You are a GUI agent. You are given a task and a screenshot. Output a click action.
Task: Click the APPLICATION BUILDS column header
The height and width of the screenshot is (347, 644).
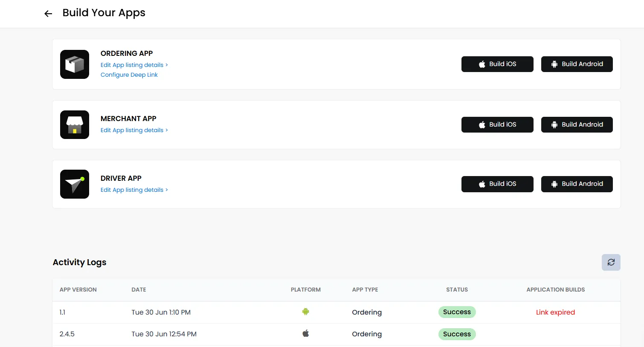tap(555, 289)
